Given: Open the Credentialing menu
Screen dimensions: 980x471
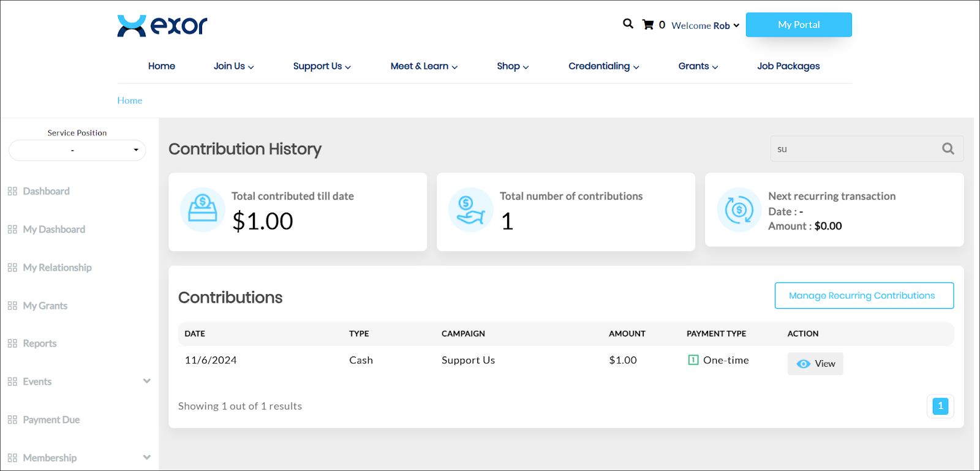Looking at the screenshot, I should [603, 66].
